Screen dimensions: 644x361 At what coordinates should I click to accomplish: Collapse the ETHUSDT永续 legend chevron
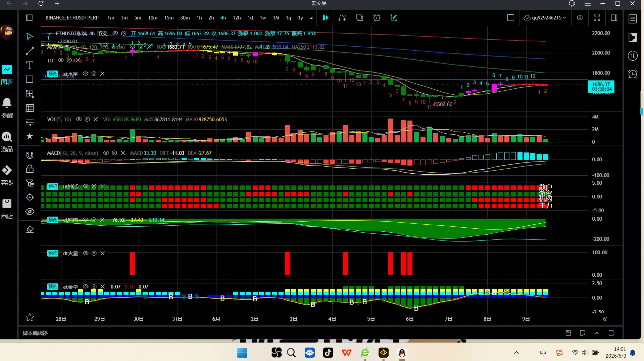click(49, 34)
